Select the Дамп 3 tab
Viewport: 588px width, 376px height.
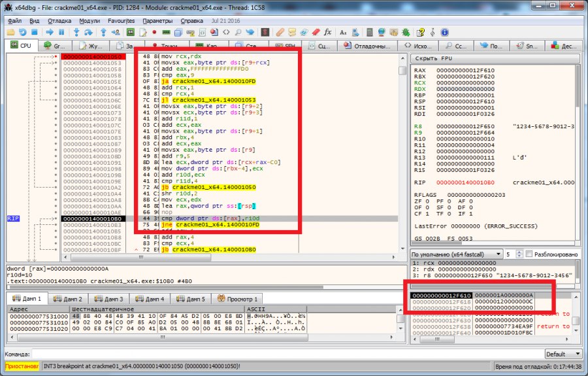tap(108, 299)
